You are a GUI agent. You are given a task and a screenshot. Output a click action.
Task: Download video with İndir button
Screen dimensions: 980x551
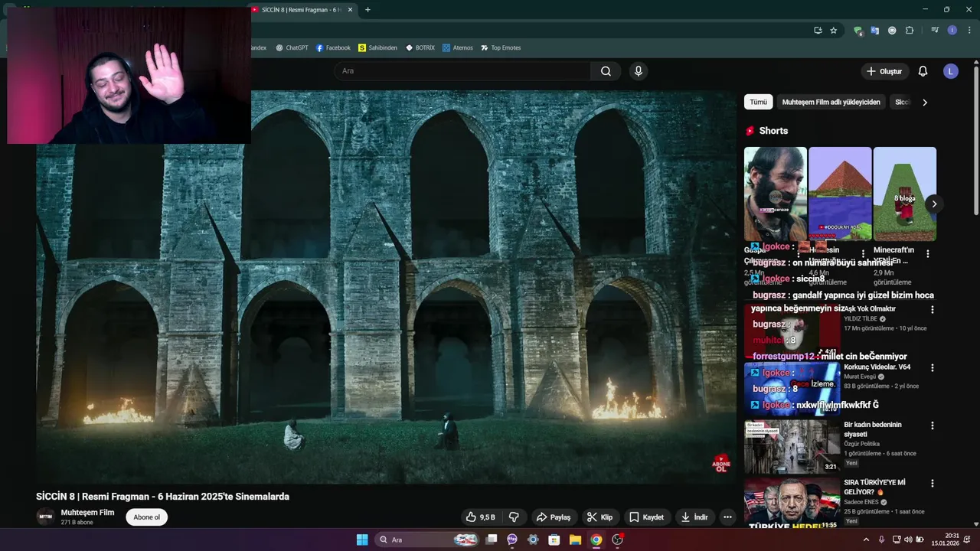coord(694,517)
